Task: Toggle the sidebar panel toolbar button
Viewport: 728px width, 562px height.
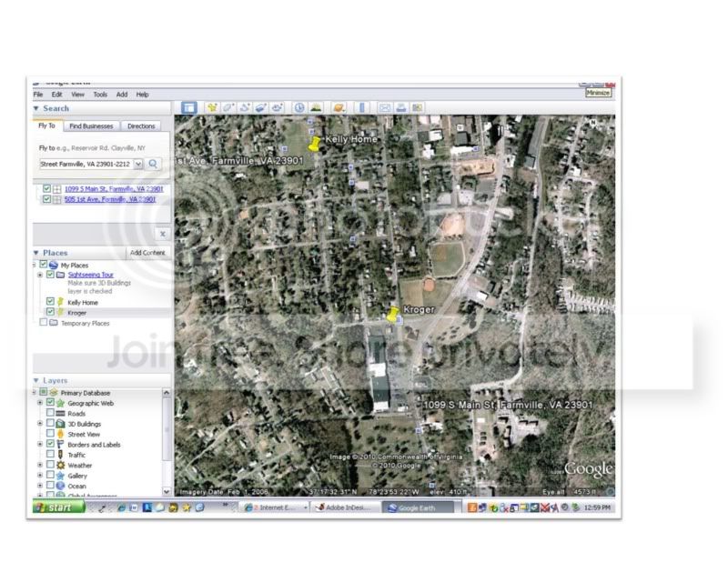Action: [188, 107]
